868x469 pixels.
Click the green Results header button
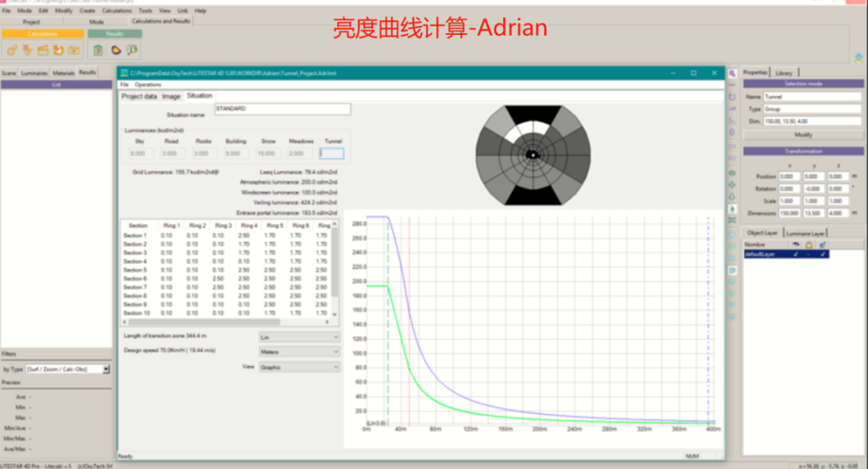coord(115,34)
